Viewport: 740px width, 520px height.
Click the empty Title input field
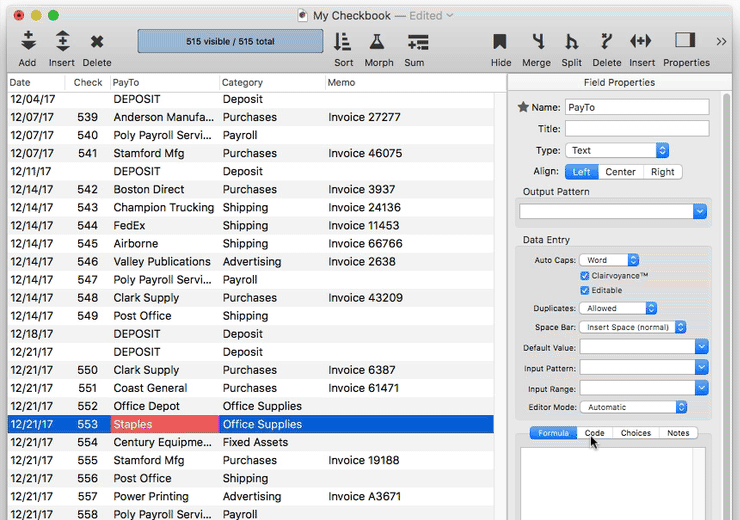click(x=637, y=128)
